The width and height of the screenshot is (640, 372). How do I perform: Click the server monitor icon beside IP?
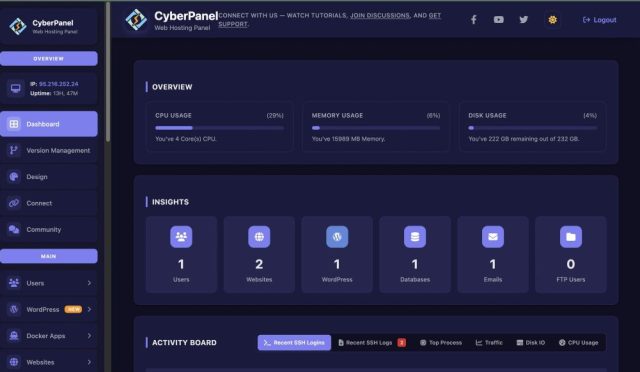click(16, 88)
